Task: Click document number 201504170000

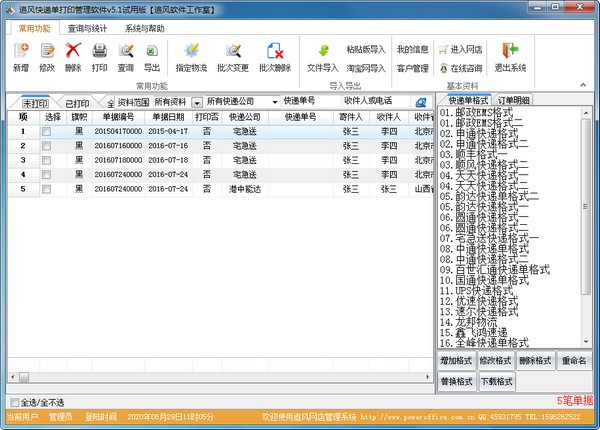Action: (x=118, y=132)
